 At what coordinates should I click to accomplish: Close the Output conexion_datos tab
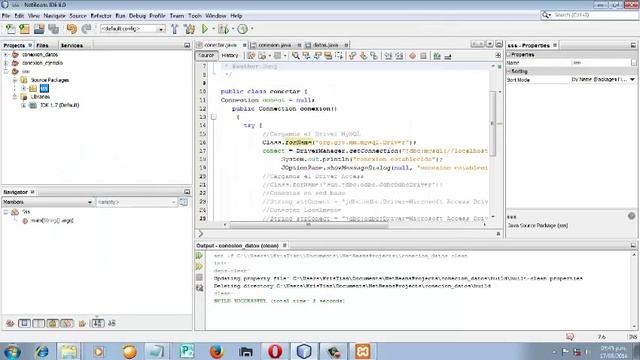(284, 245)
